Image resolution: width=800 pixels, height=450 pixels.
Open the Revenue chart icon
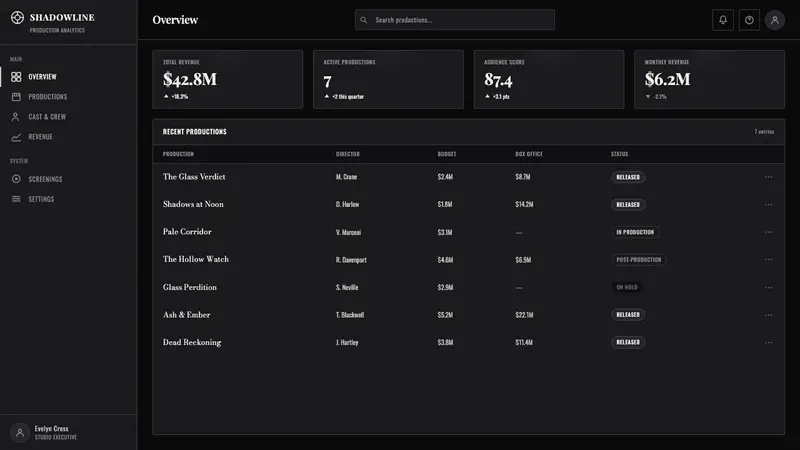16,137
